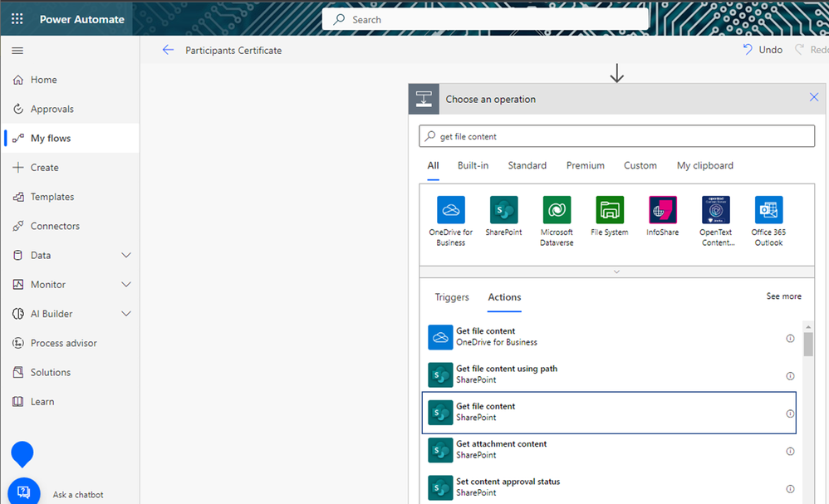The width and height of the screenshot is (829, 504).
Task: Click the Templates icon in sidebar
Action: coord(18,197)
